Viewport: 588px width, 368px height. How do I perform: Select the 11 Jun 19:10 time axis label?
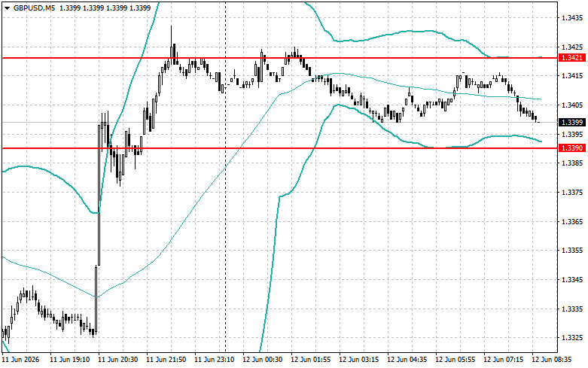(x=70, y=360)
